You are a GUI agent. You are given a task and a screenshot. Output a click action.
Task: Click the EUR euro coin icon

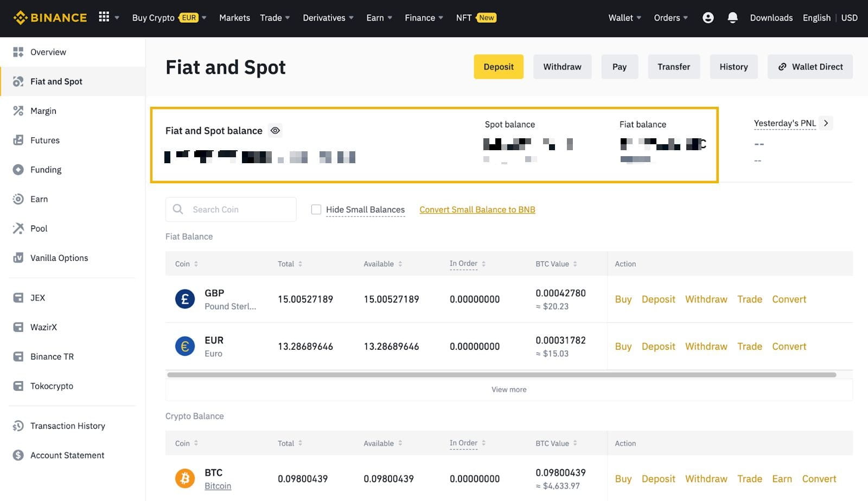[x=184, y=346]
